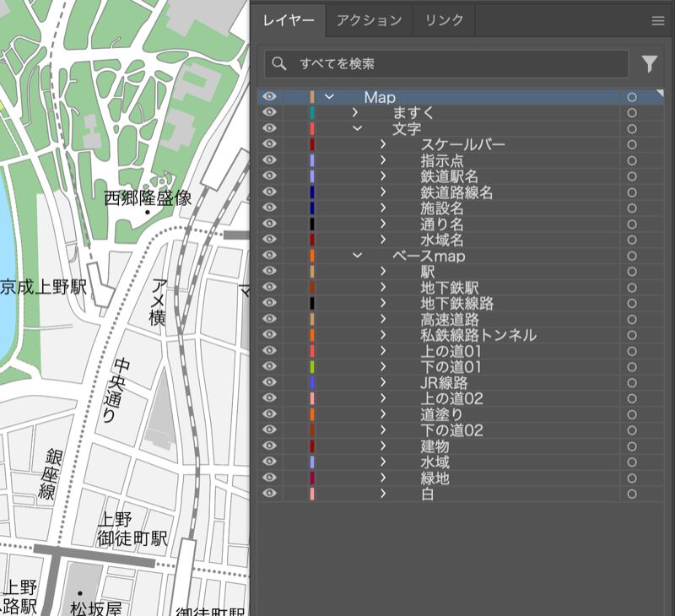Click the search magnifier icon
Screen dimensions: 675x616
[280, 64]
